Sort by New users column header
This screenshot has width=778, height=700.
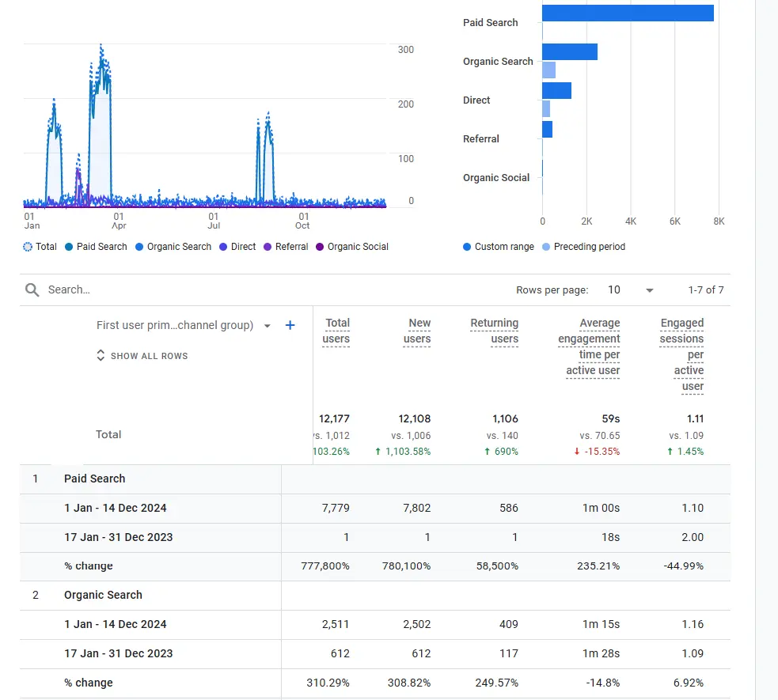click(417, 331)
